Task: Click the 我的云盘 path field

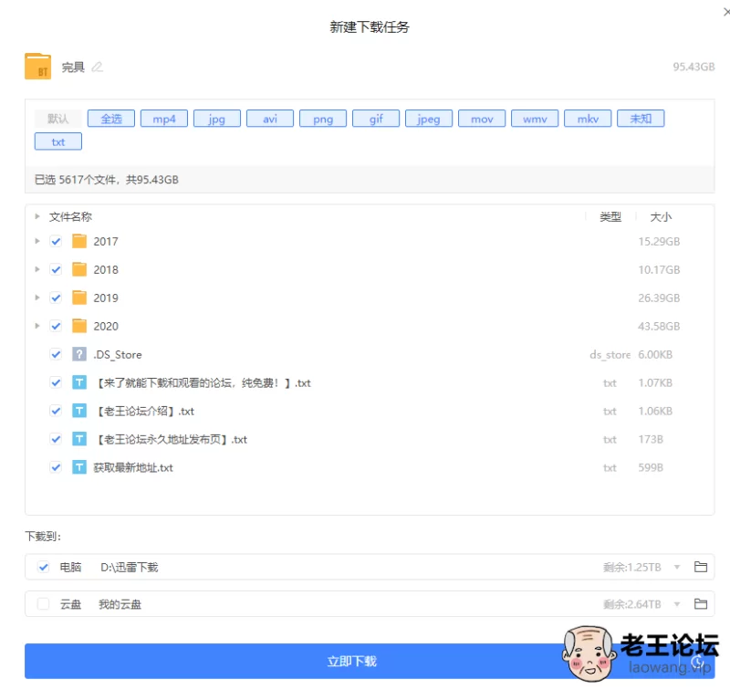Action: (x=120, y=604)
